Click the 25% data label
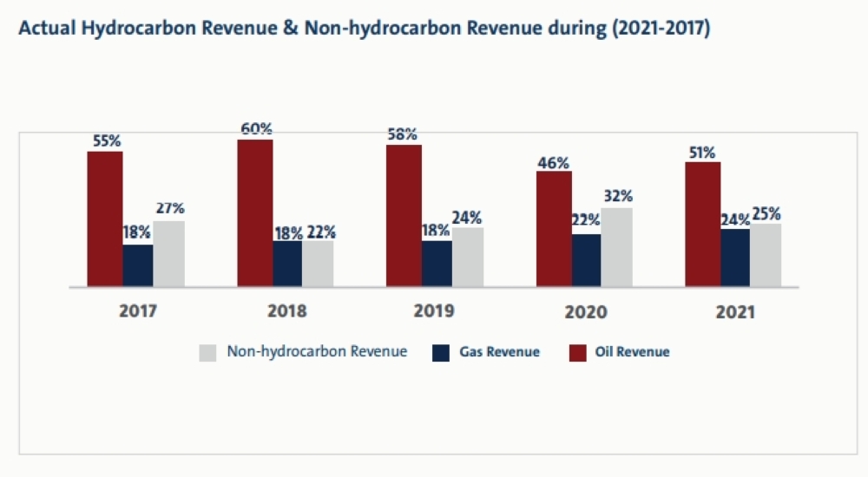Image resolution: width=868 pixels, height=477 pixels. click(766, 213)
